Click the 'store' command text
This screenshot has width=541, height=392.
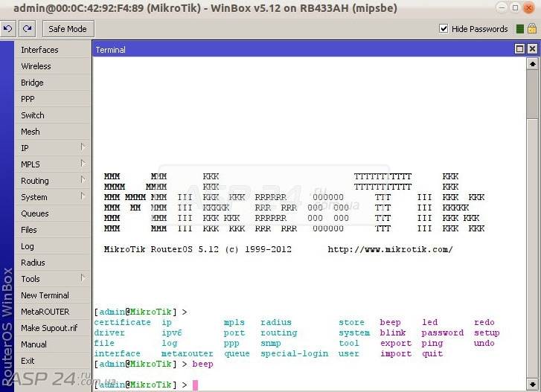tap(351, 322)
